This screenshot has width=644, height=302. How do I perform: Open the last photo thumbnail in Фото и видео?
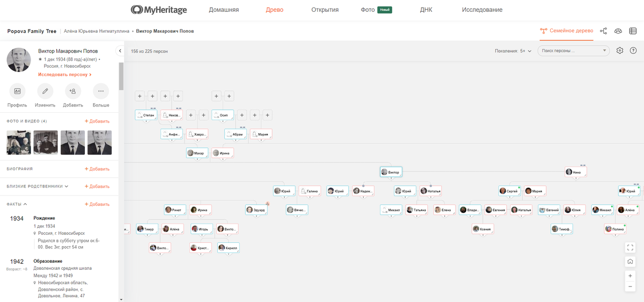tap(99, 142)
